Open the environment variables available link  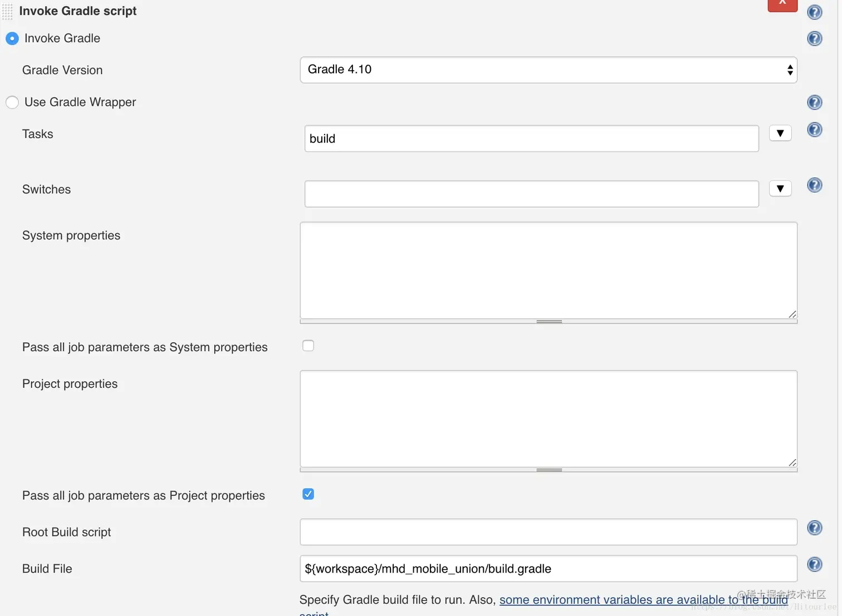pos(644,600)
